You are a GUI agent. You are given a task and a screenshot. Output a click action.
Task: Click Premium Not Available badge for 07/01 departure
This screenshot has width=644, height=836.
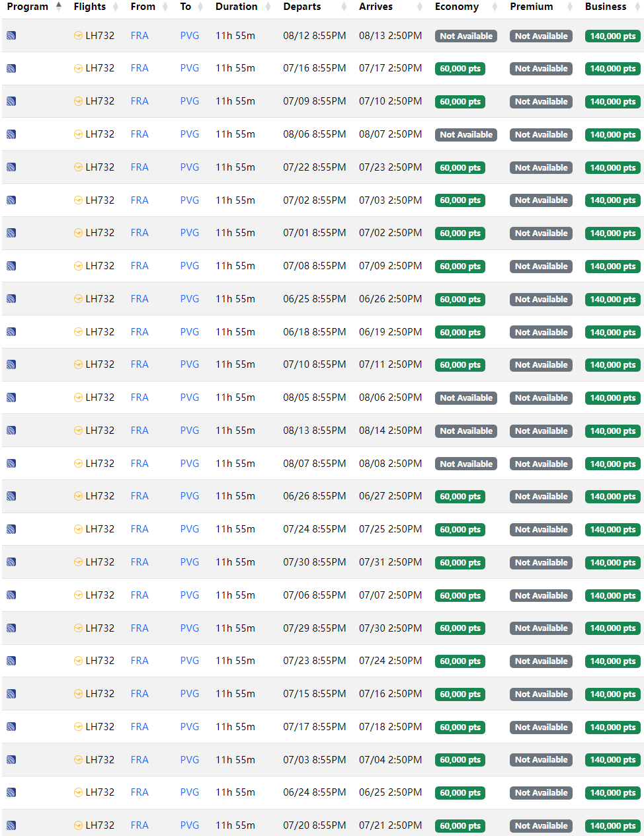541,233
